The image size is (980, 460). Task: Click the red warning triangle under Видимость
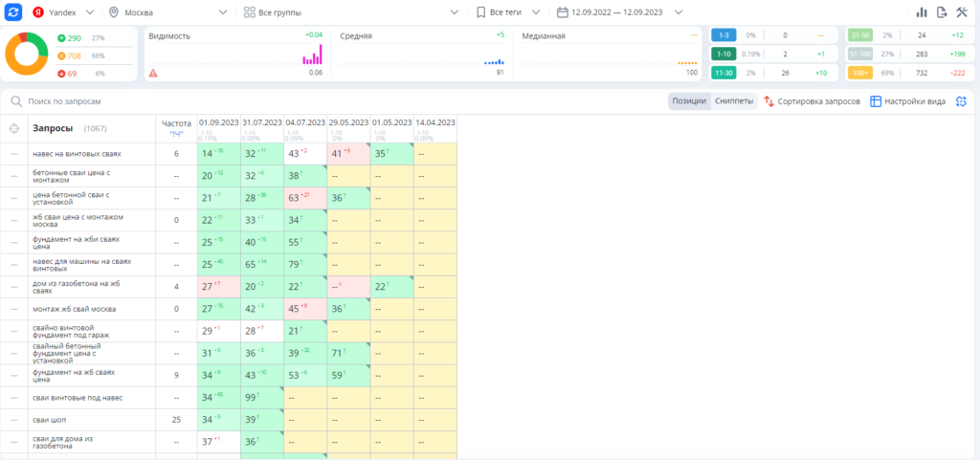[x=153, y=73]
